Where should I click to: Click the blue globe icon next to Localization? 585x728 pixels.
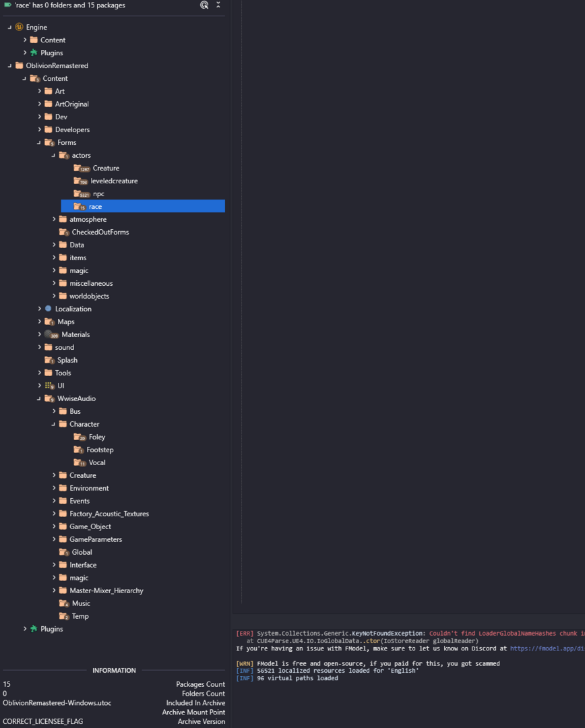pyautogui.click(x=49, y=308)
